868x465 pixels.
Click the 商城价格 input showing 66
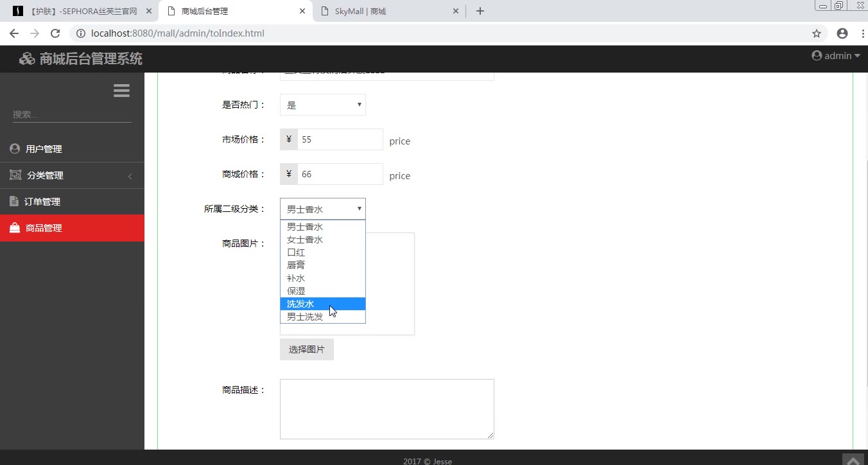(340, 174)
